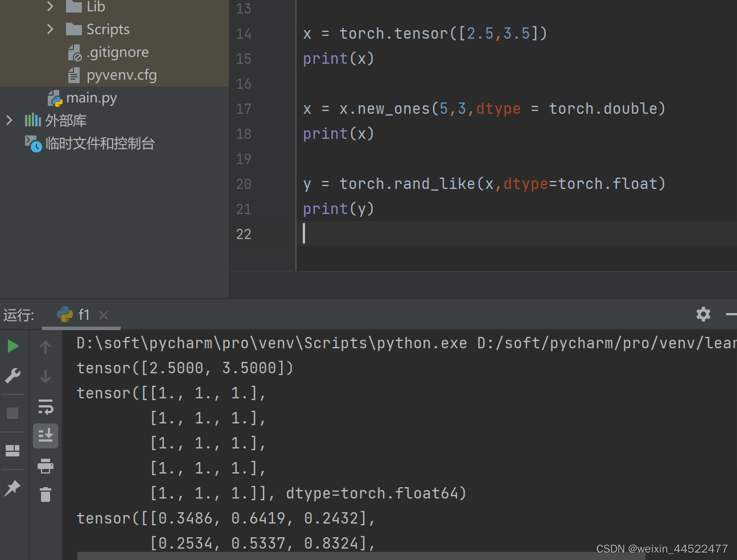Open run panel settings gear
The width and height of the screenshot is (737, 560).
(x=703, y=314)
